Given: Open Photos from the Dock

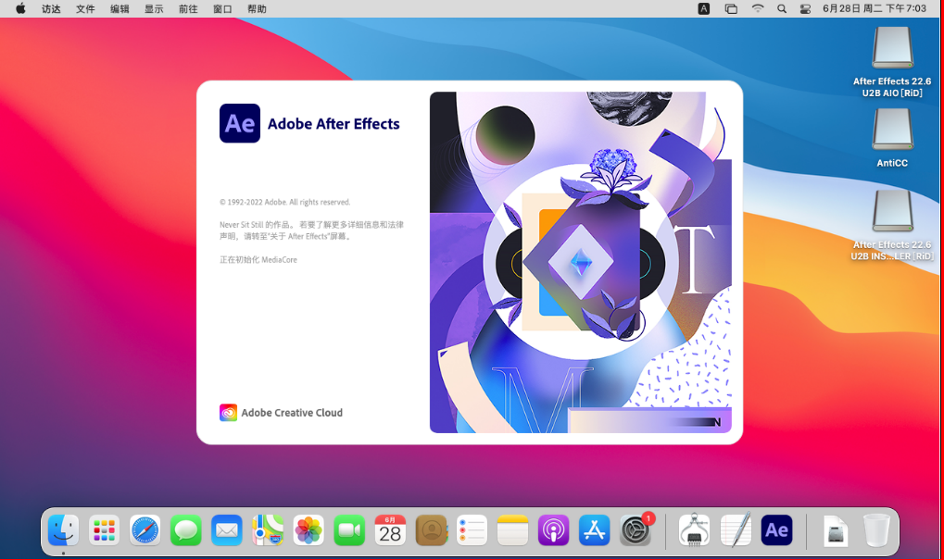Looking at the screenshot, I should [x=308, y=530].
